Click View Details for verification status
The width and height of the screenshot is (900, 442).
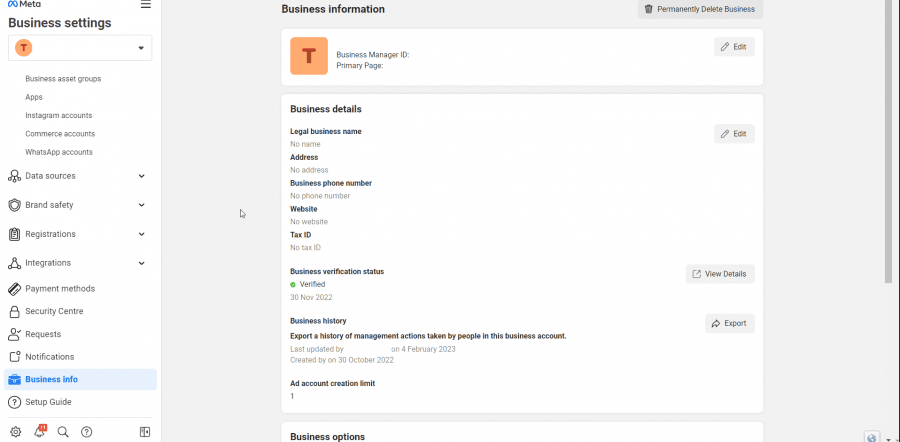720,274
